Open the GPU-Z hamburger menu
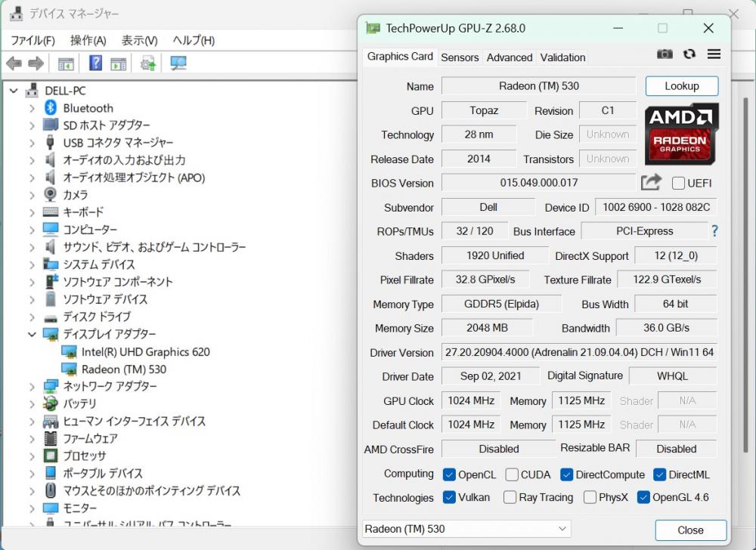 point(714,54)
